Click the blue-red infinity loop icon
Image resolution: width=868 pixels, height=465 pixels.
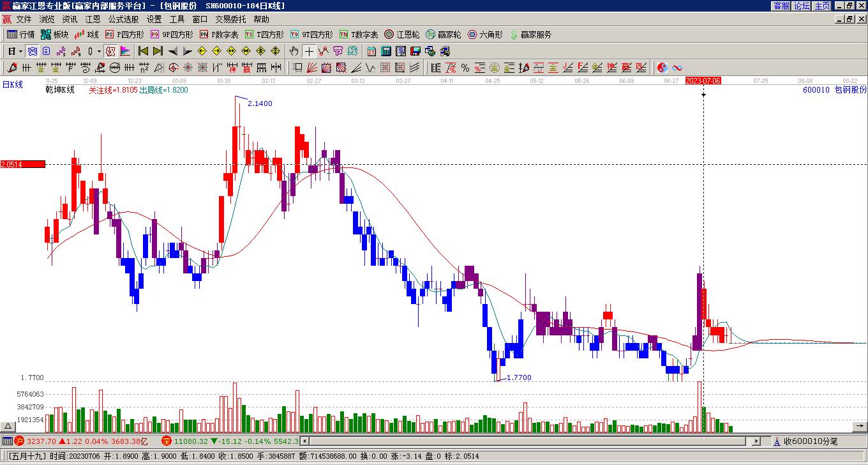coord(677,68)
